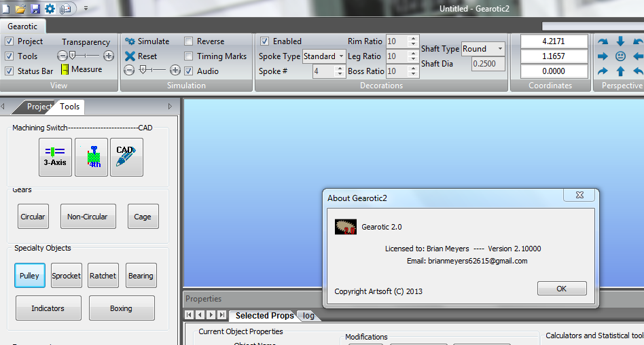The image size is (644, 345).
Task: Enable the Reverse checkbox
Action: [189, 41]
